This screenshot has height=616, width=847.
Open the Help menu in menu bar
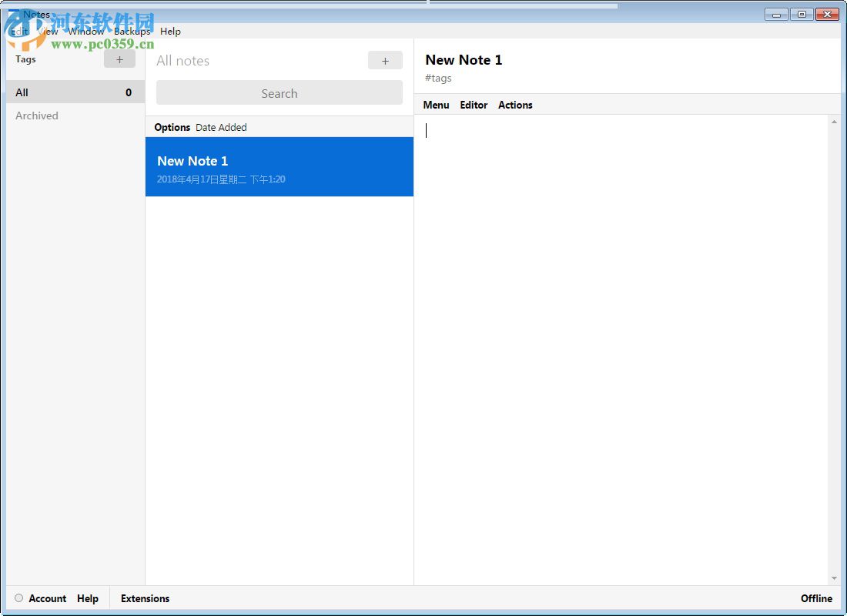170,32
